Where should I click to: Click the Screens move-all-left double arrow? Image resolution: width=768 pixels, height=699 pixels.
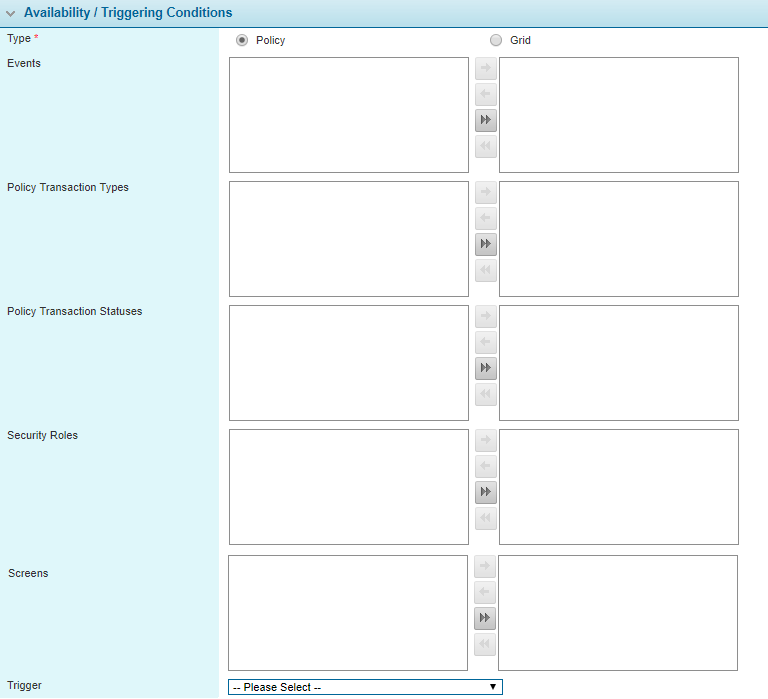point(484,645)
